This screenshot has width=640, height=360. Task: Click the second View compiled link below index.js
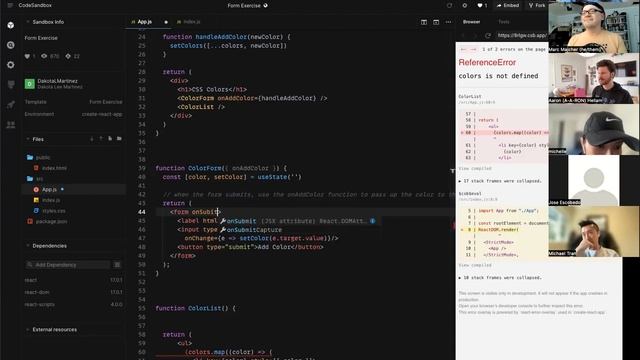click(x=475, y=265)
